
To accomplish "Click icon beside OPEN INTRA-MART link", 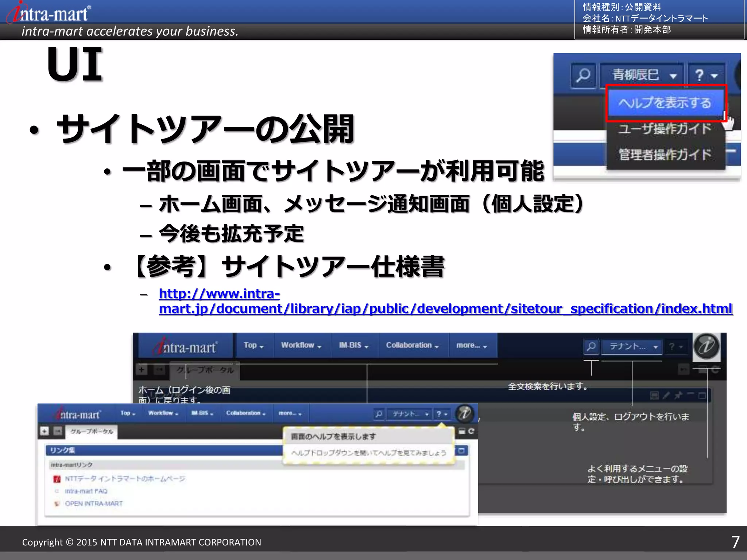I will (x=57, y=503).
